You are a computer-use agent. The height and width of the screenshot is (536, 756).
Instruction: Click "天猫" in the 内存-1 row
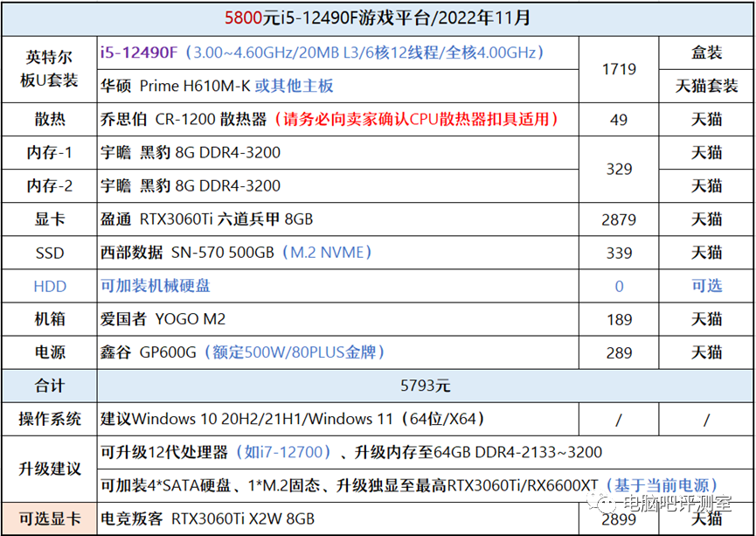point(706,152)
